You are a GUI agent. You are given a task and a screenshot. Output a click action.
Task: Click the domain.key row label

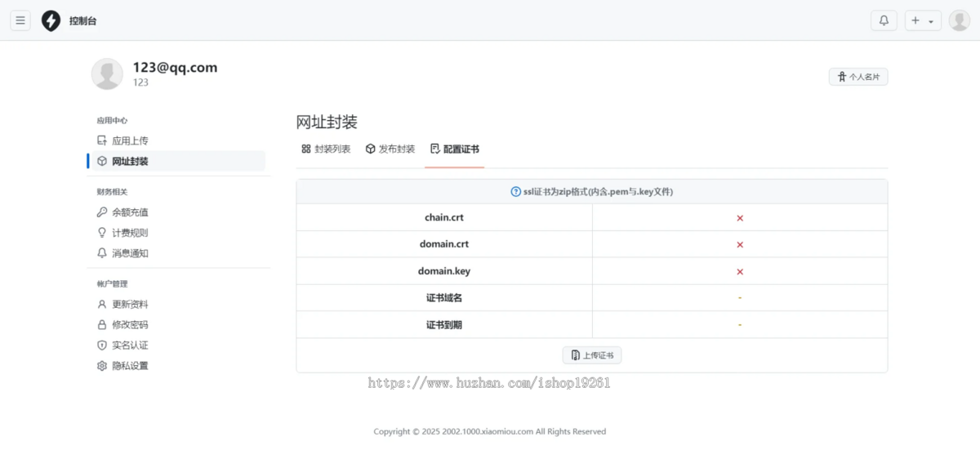click(x=444, y=271)
